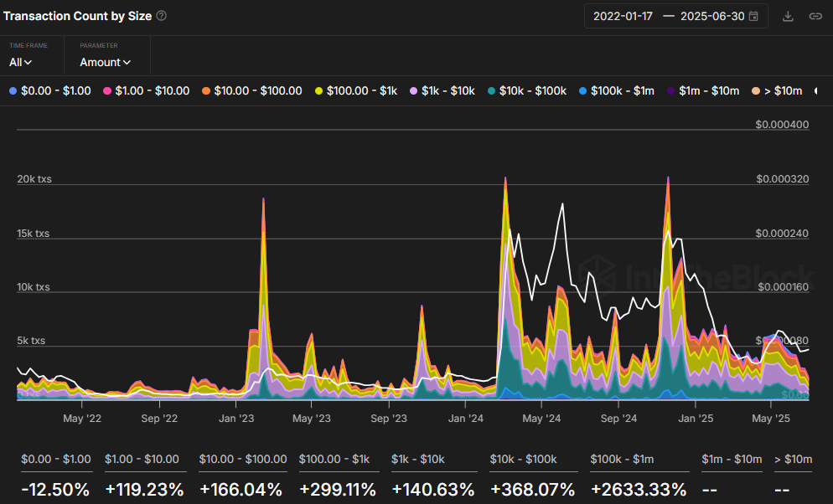833x504 pixels.
Task: Select the $0.00 - $1.00 stats tab
Action: point(56,460)
